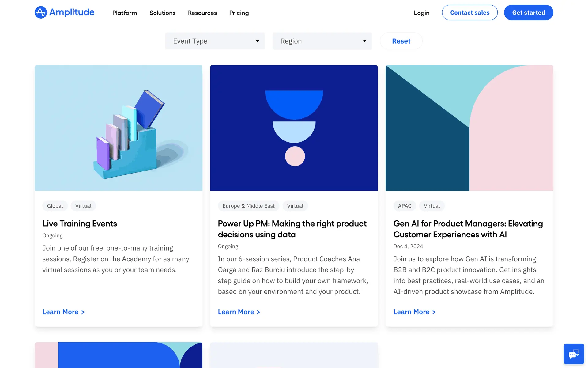Click the Amplitude logo icon
The height and width of the screenshot is (368, 588).
tap(41, 13)
